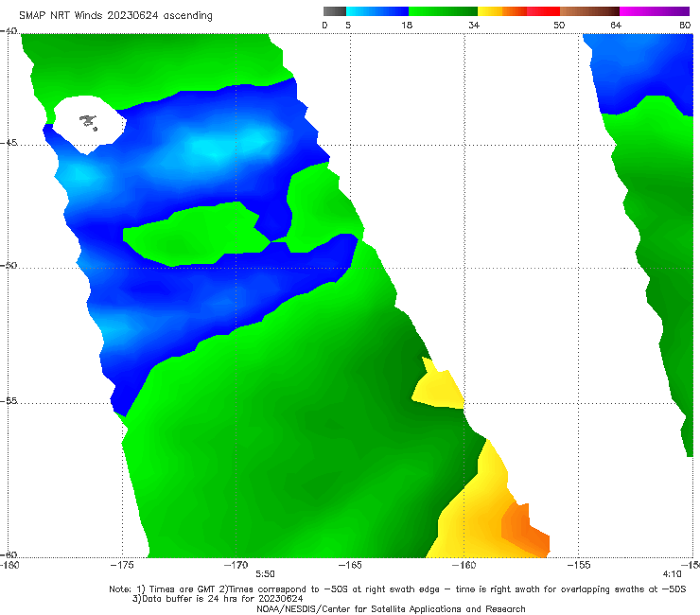700x615 pixels.
Task: Click the brown segment of the color bar
Action: coord(589,11)
